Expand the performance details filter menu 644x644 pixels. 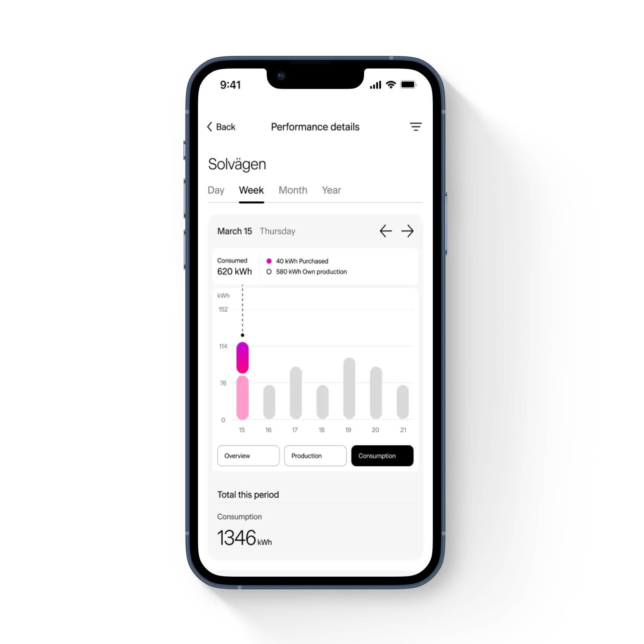click(x=416, y=127)
